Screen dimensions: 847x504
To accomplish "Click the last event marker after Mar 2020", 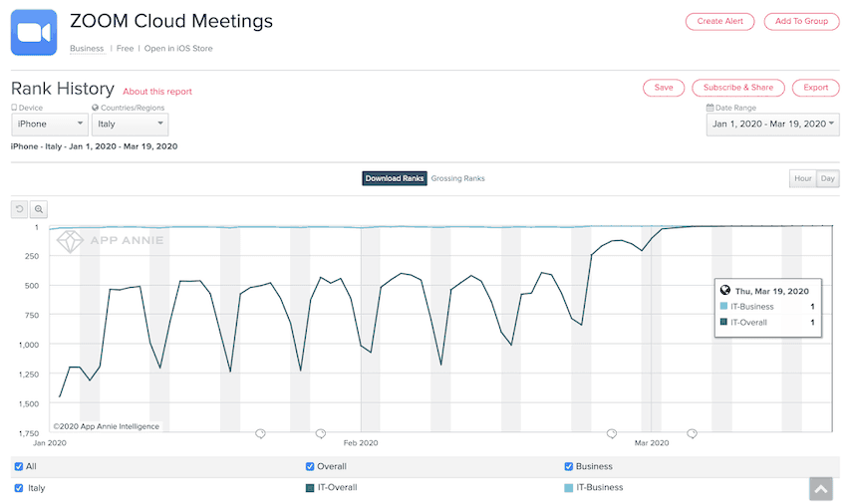I will point(692,433).
